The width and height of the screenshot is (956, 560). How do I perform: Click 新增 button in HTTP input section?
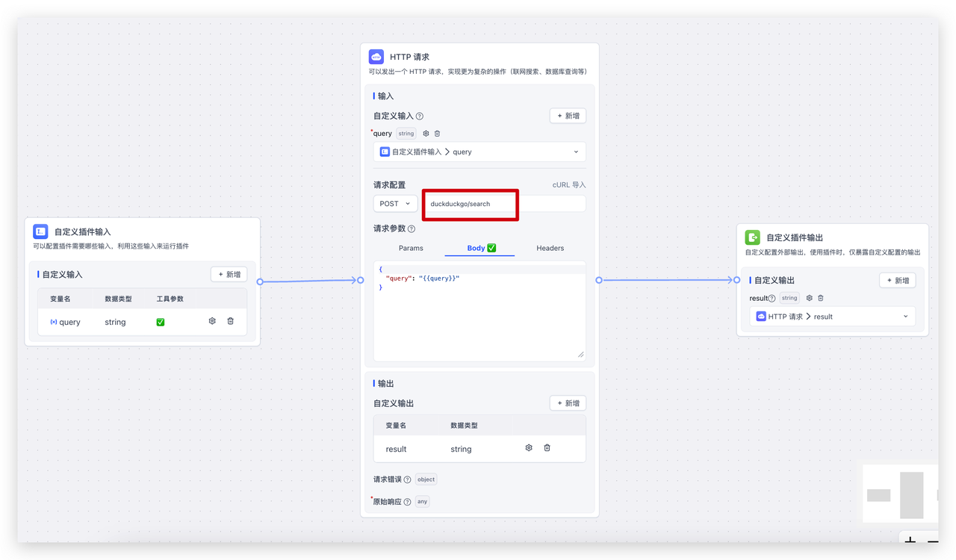pos(568,116)
